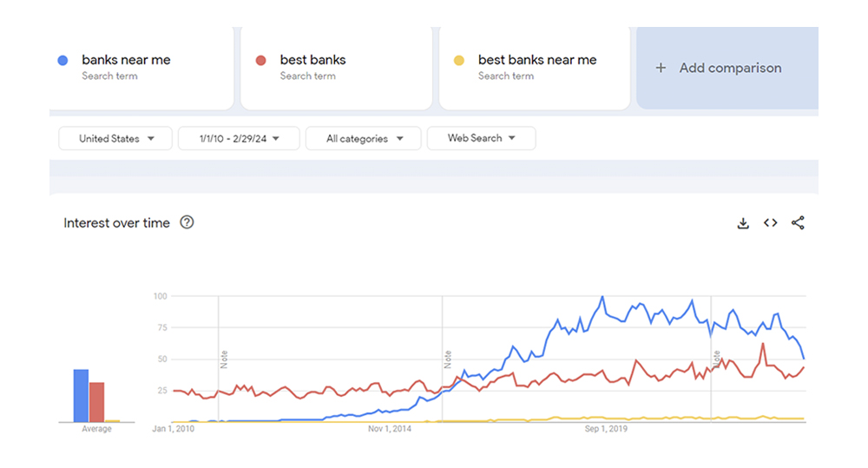The height and width of the screenshot is (468, 868).
Task: Open the Interest over time help icon
Action: (x=187, y=222)
